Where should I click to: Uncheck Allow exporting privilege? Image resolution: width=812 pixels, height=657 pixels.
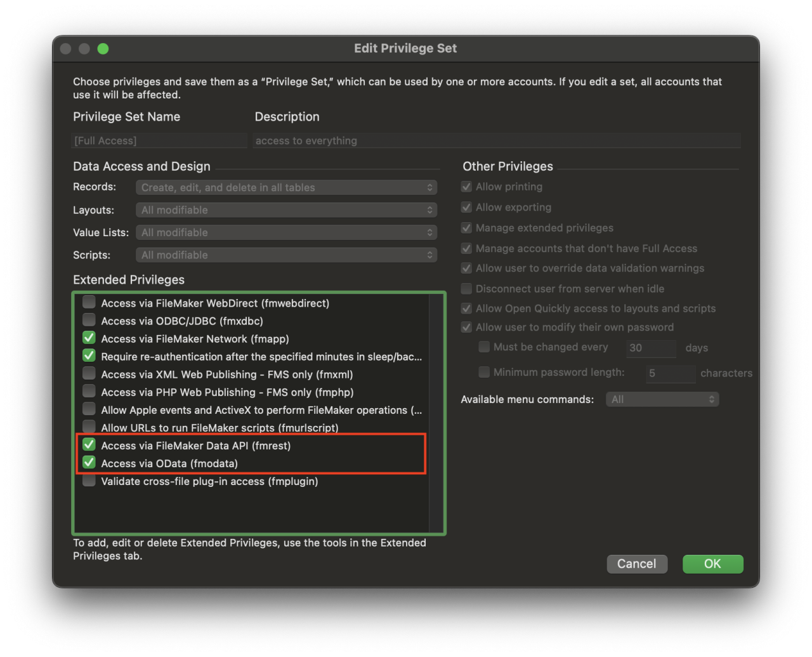[466, 206]
